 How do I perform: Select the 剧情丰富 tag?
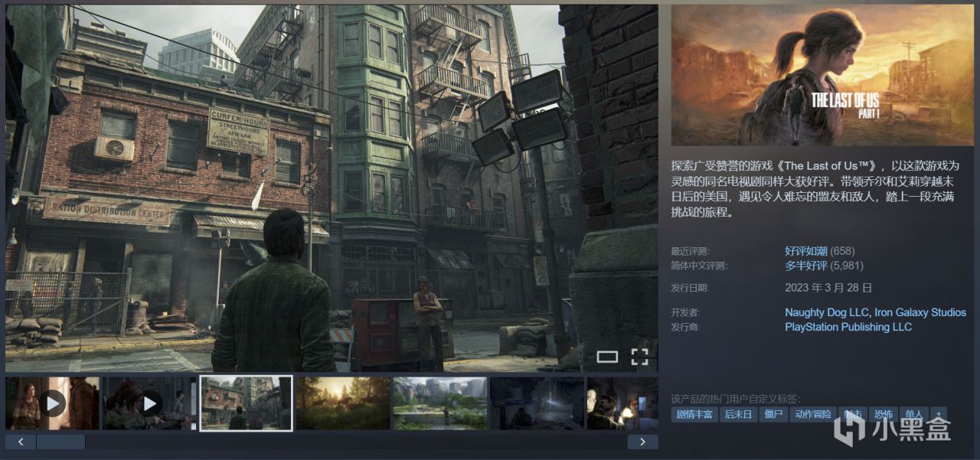tap(694, 414)
